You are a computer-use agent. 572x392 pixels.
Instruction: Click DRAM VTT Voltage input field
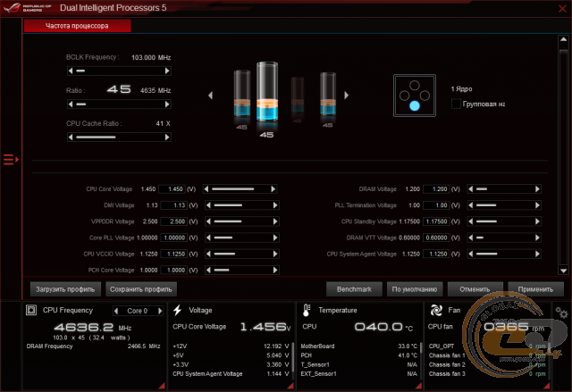tap(436, 238)
